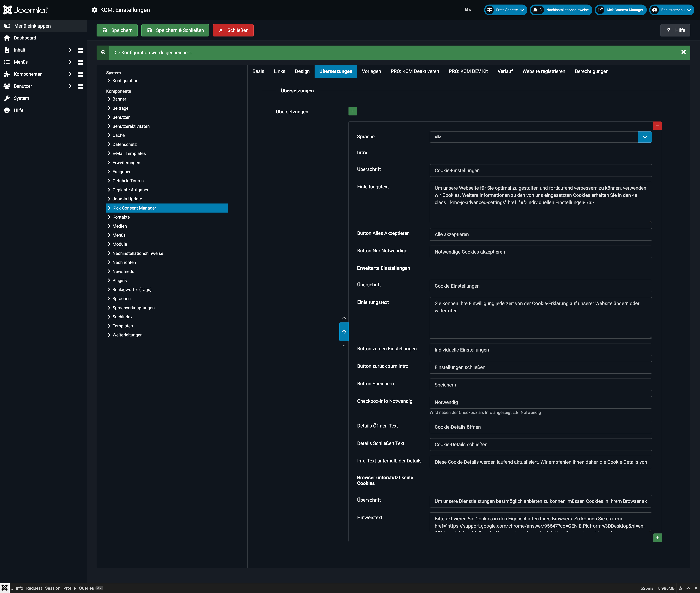Click the green Speichern button
Viewport: 700px width, 593px height.
117,30
